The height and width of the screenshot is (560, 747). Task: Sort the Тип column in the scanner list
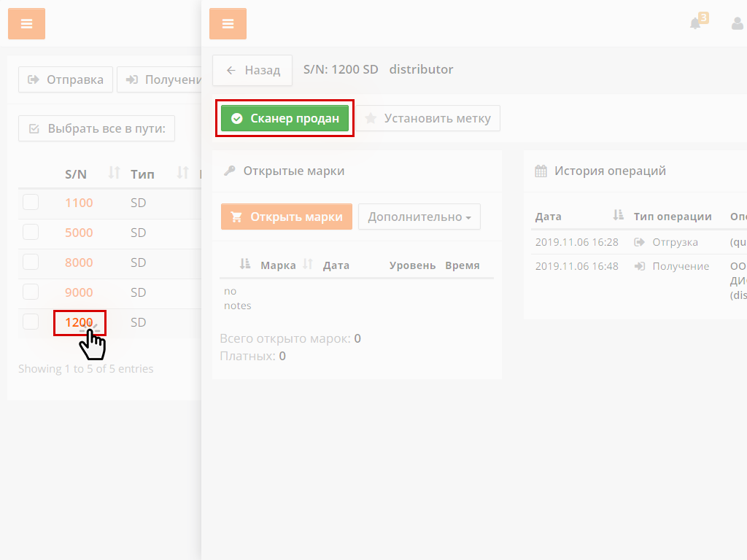click(182, 174)
